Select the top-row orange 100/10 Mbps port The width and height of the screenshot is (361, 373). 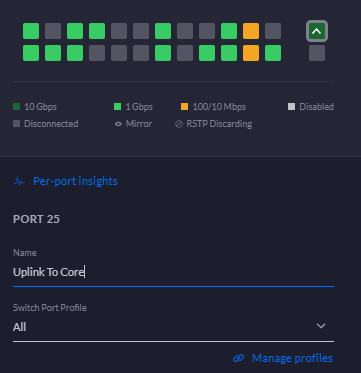click(251, 31)
